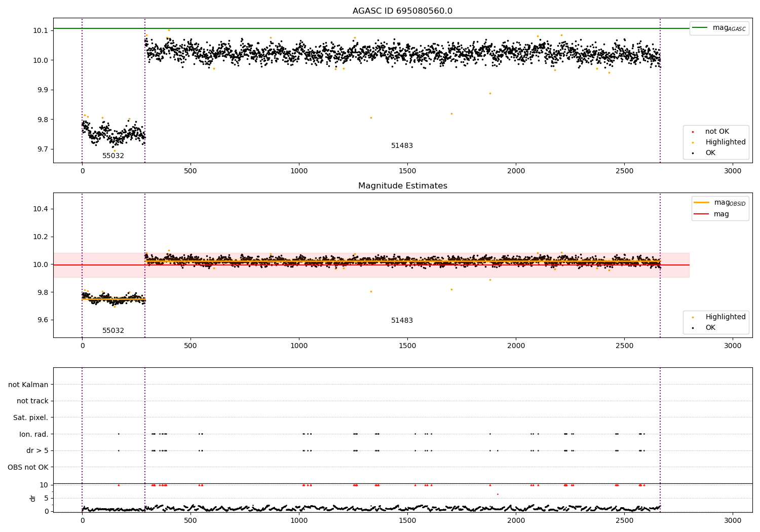The width and height of the screenshot is (760, 532).
Task: Click the '51483' obsid label in Magnitude Estimates plot
Action: [x=402, y=320]
